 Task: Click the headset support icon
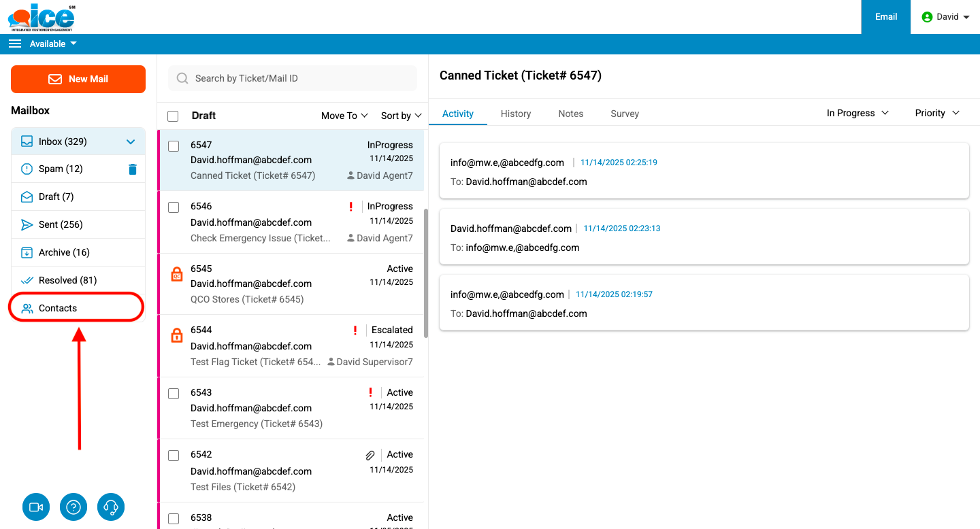pos(112,507)
